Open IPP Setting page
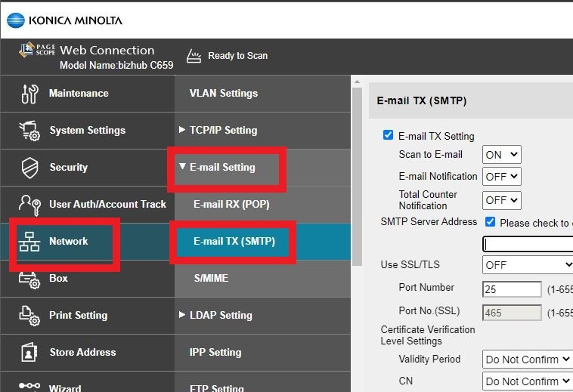 pyautogui.click(x=215, y=352)
